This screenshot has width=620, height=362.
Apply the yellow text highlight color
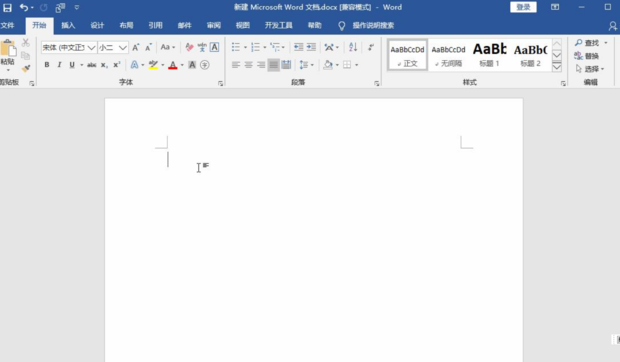tap(153, 65)
